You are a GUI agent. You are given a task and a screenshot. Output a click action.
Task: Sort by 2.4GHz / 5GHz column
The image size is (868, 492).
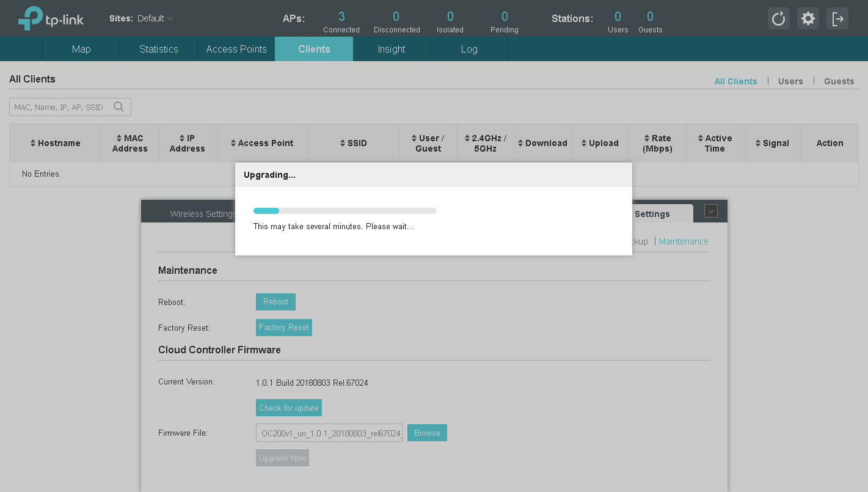(486, 143)
